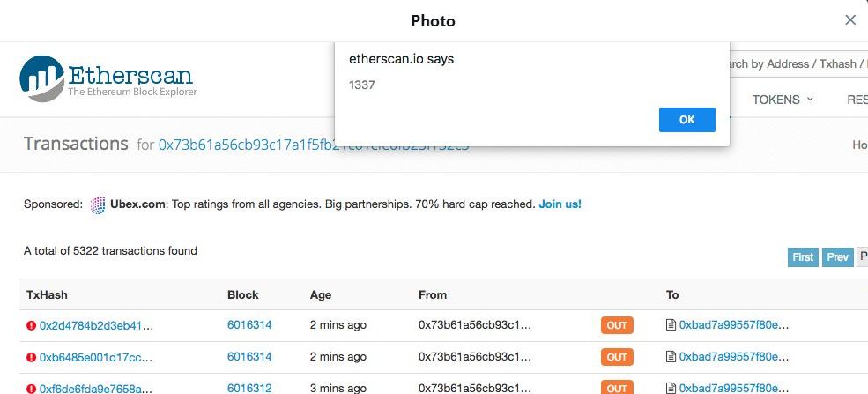This screenshot has width=868, height=394.
Task: Open first row's 0xbad7a99557f80e recipient address
Action: click(x=734, y=325)
